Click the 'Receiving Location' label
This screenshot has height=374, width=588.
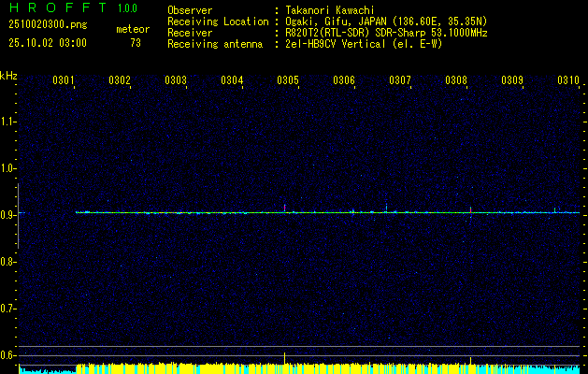point(218,22)
